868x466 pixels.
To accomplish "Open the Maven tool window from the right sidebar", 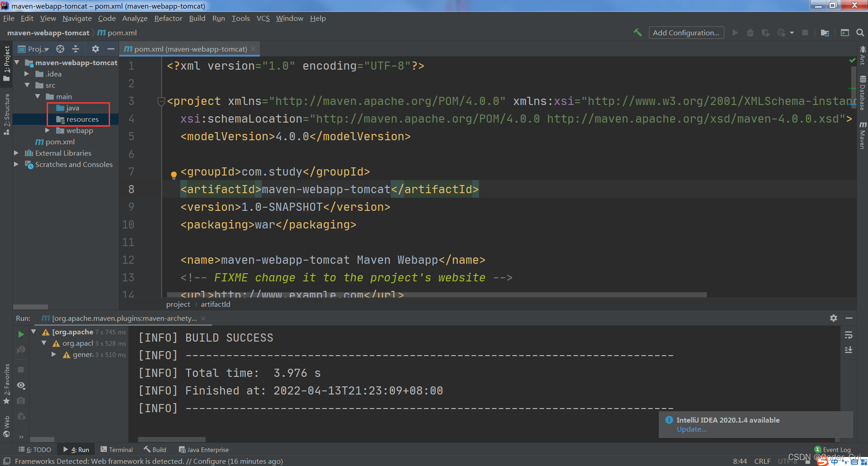I will (863, 135).
